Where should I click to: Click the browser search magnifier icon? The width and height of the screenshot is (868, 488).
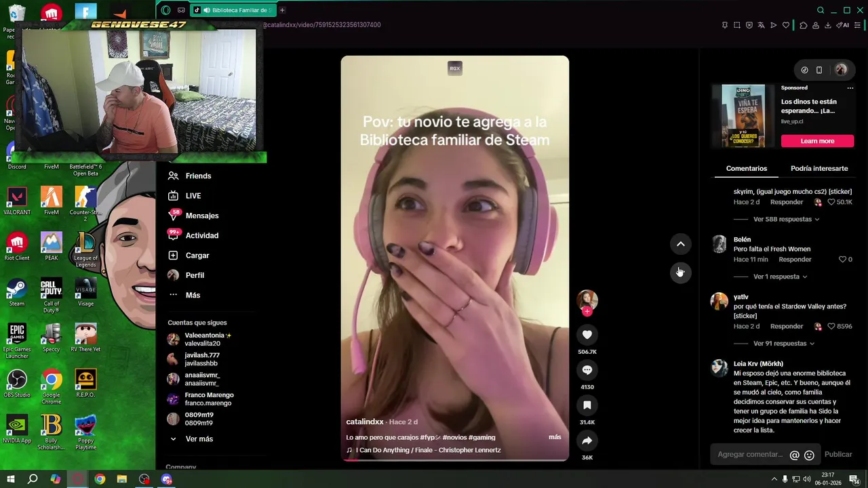[x=821, y=10]
